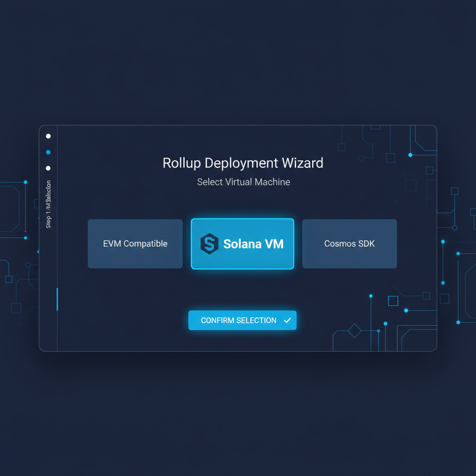Select the first step dot in the sidebar
Image resolution: width=476 pixels, height=476 pixels.
pos(48,136)
